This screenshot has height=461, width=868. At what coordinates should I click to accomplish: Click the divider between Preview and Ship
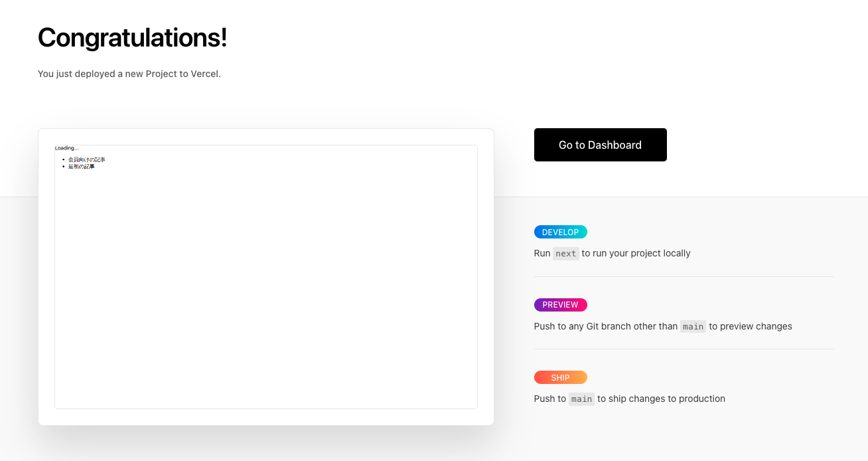point(684,349)
